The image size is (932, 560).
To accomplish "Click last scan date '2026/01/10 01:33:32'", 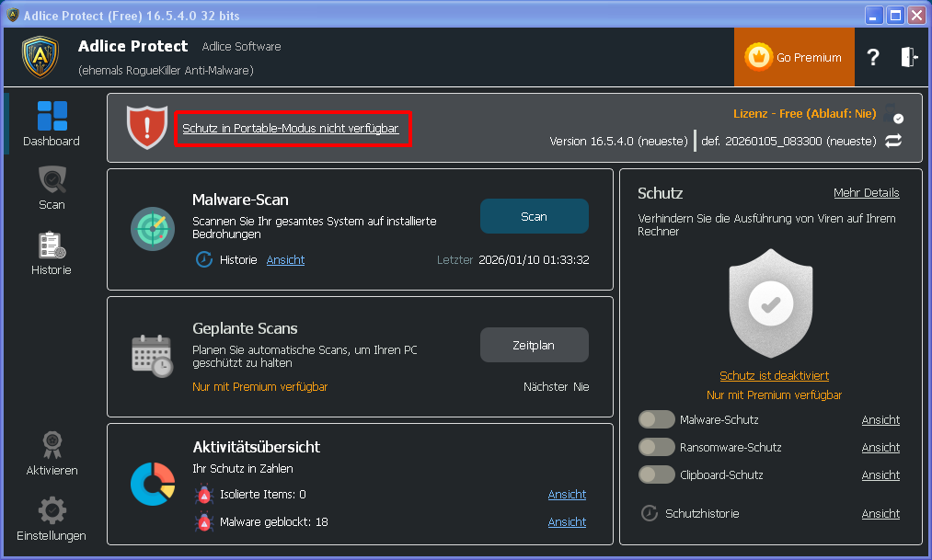I will 534,259.
